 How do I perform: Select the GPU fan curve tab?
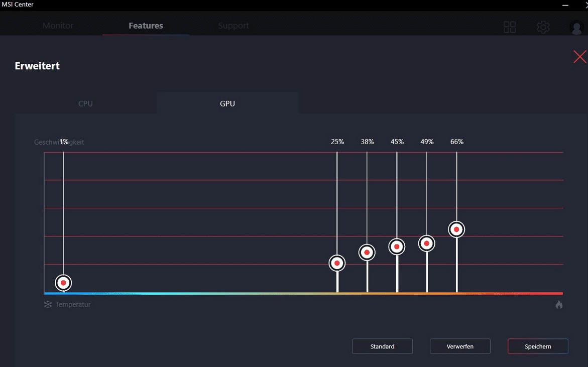227,103
